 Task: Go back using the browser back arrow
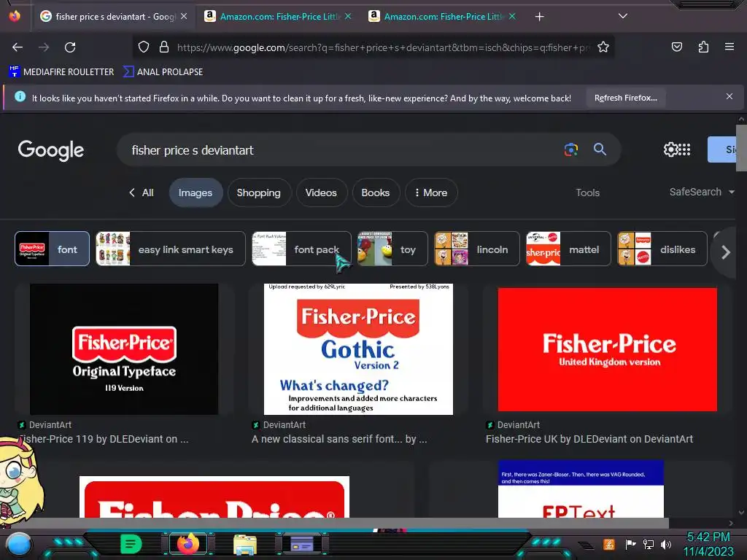click(18, 47)
